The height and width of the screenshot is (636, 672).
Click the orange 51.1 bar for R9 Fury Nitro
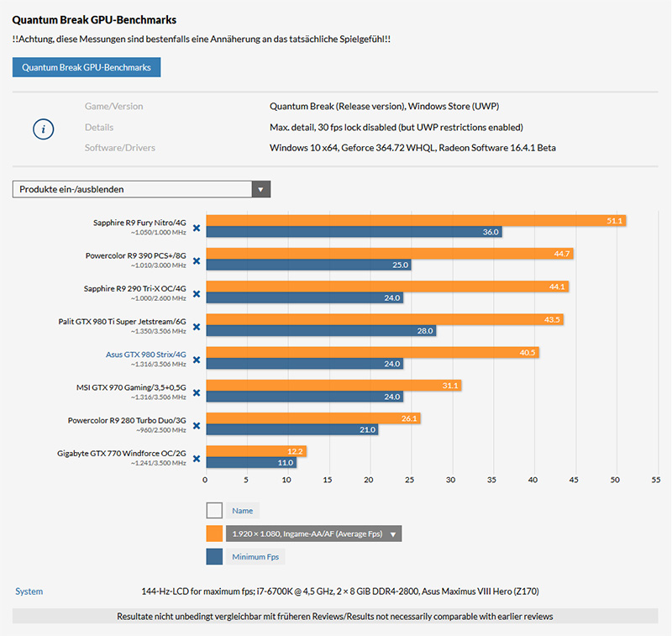(416, 221)
